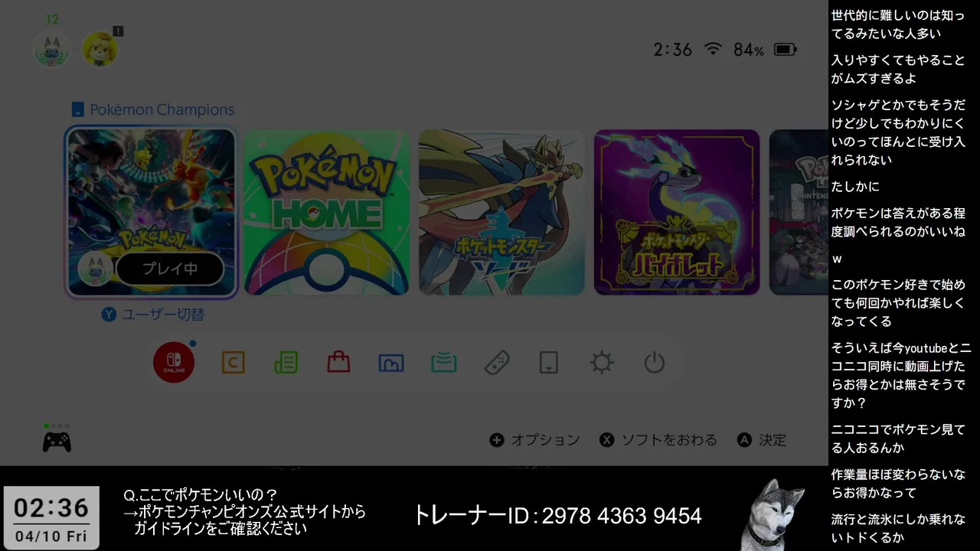Screen dimensions: 980x551
Task: Open System Settings gear icon
Action: [602, 362]
